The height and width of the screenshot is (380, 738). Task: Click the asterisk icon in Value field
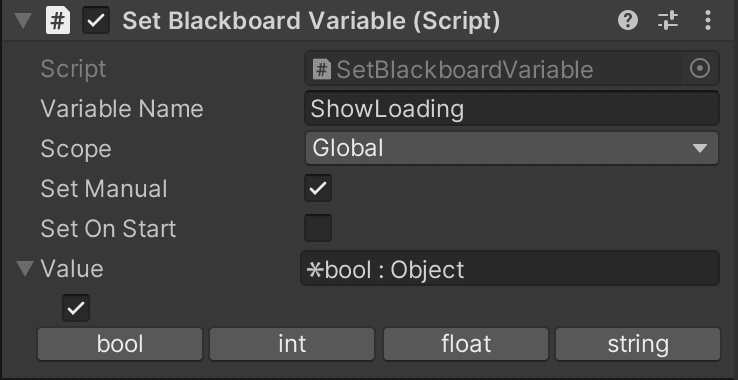[313, 269]
